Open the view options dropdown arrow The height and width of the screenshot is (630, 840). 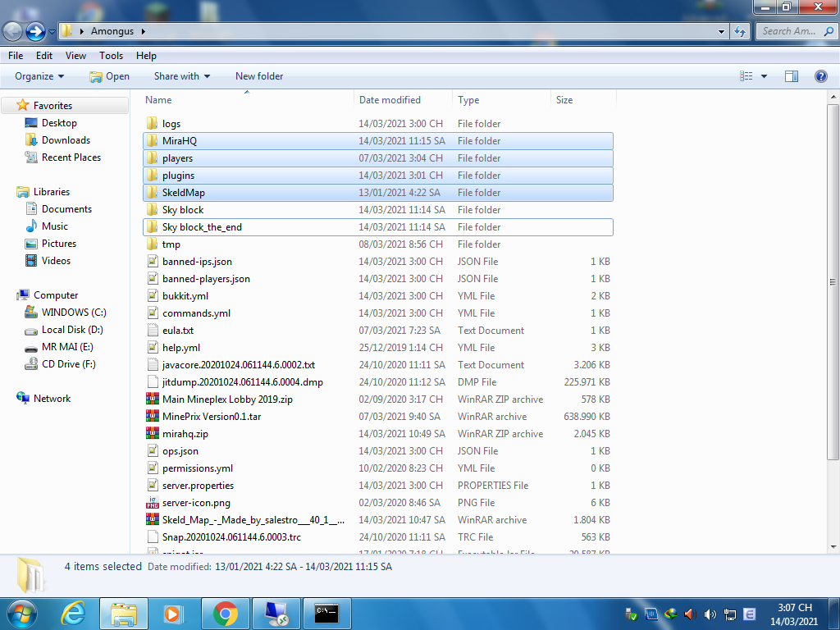(x=764, y=76)
